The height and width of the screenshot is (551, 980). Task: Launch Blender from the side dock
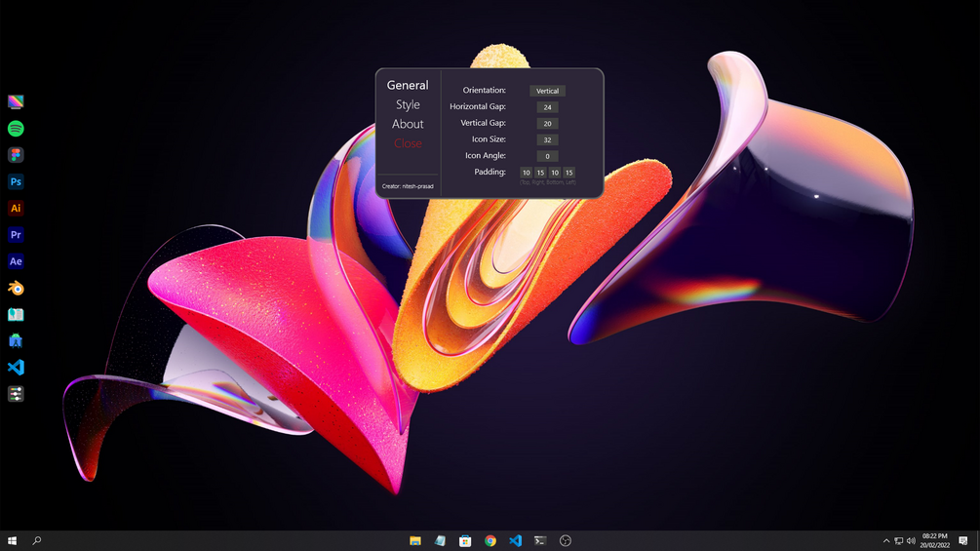coord(16,288)
